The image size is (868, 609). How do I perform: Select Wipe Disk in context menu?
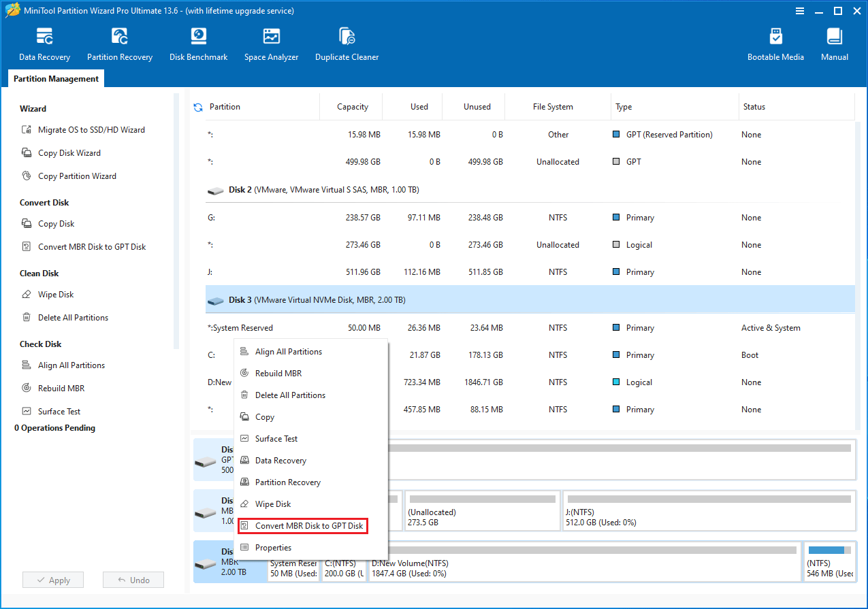tap(311, 504)
